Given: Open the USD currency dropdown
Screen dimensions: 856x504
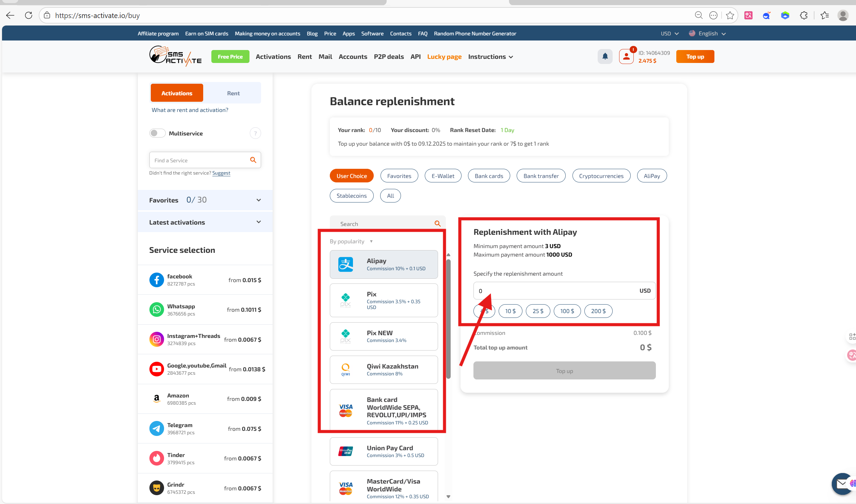Looking at the screenshot, I should click(x=669, y=33).
